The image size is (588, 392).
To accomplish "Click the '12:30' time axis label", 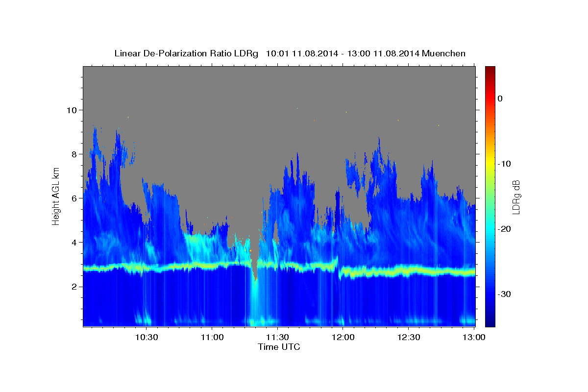I will [409, 337].
